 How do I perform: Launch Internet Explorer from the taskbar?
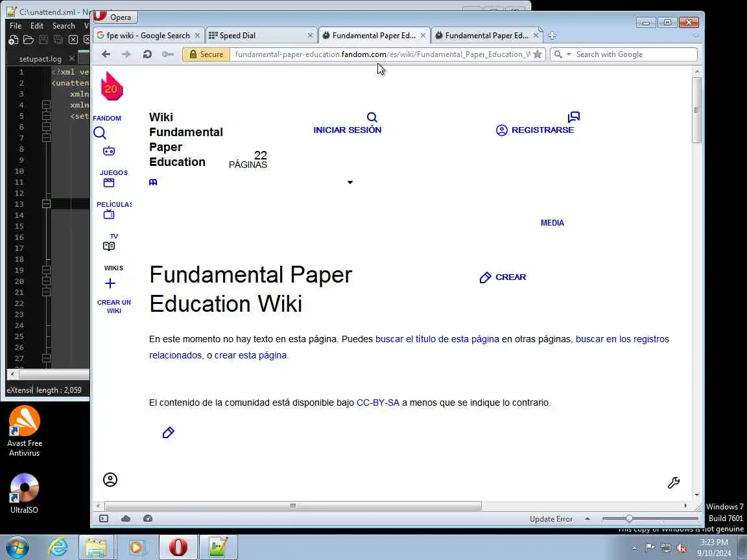pos(58,547)
